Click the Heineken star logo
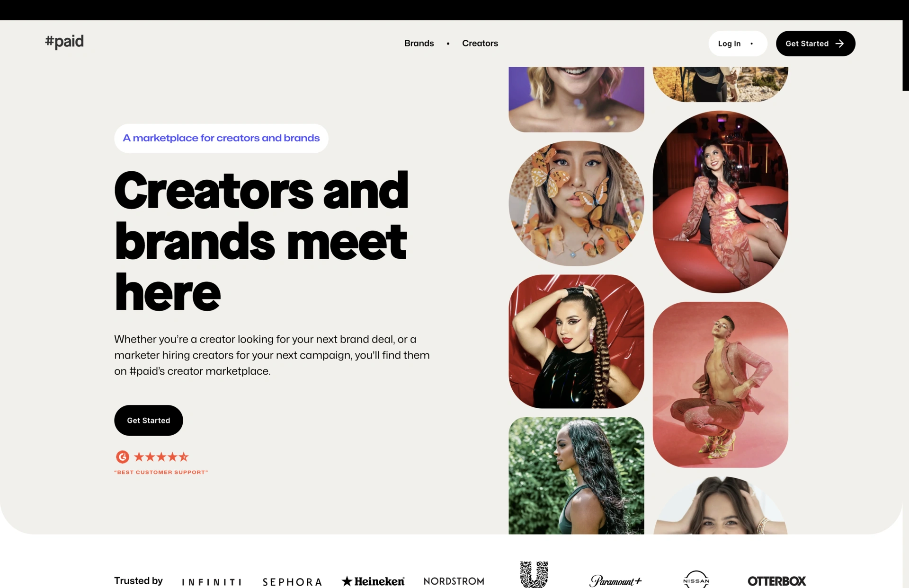This screenshot has width=909, height=588. 373,581
